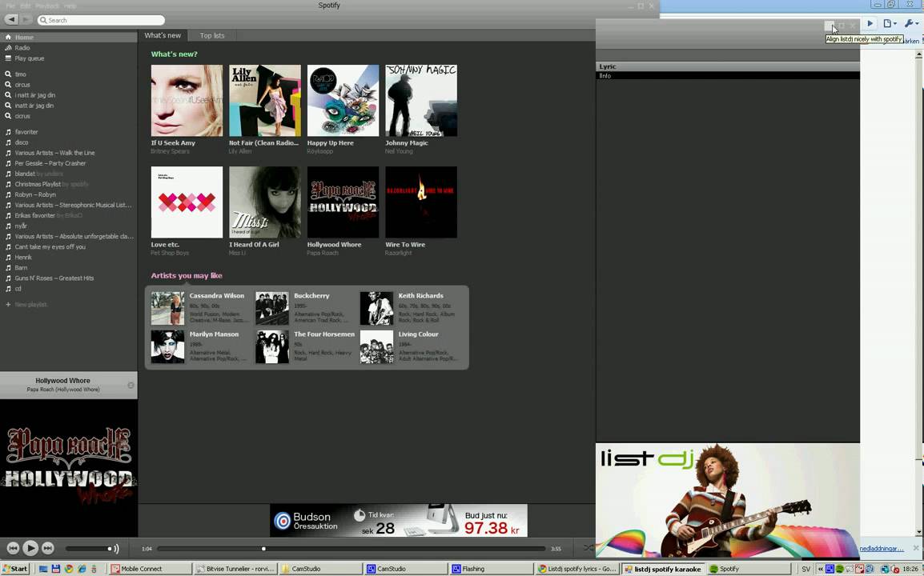Open 'Mobile Connect' from the taskbar
924x576 pixels.
pyautogui.click(x=151, y=569)
